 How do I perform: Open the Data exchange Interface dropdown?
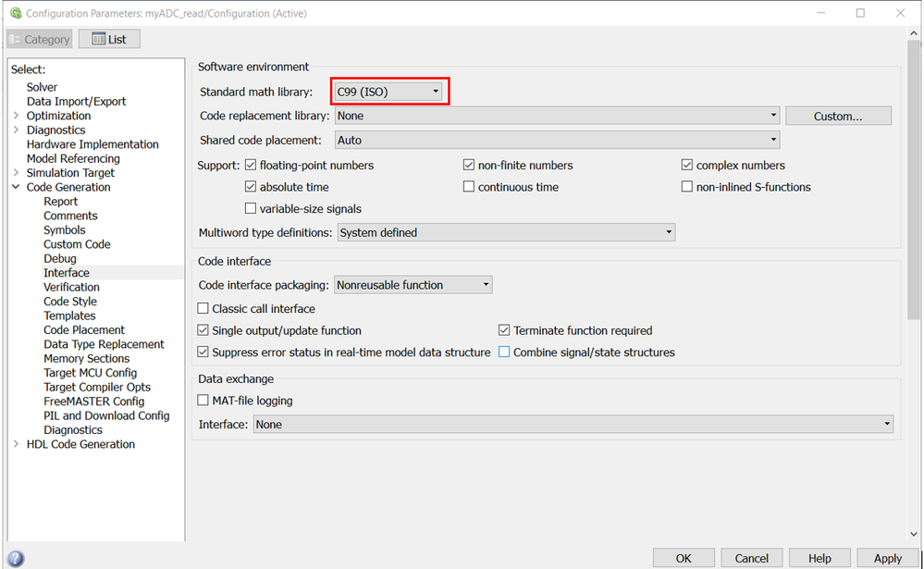[573, 425]
